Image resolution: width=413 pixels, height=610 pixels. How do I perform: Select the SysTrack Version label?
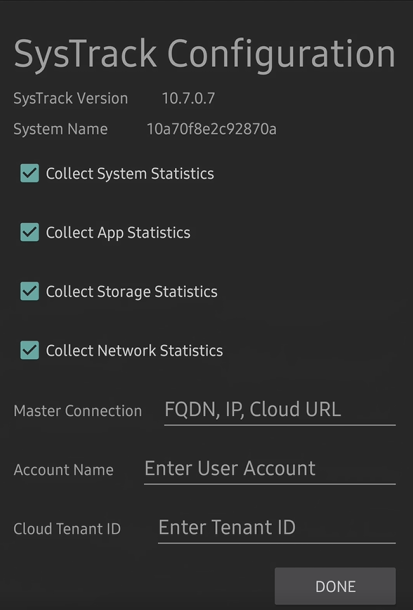[x=70, y=98]
